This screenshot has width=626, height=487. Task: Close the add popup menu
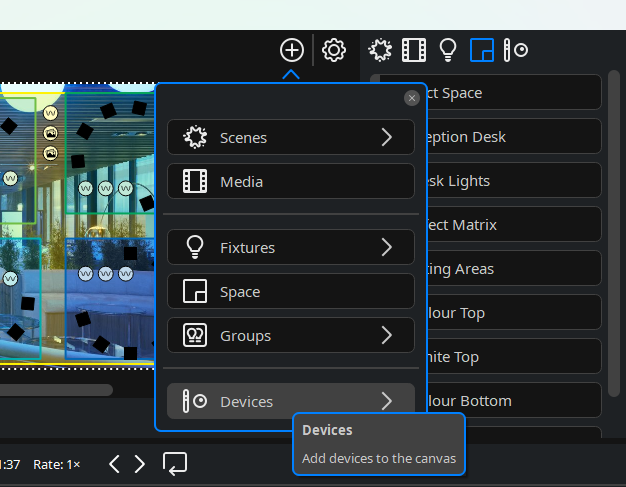click(411, 98)
